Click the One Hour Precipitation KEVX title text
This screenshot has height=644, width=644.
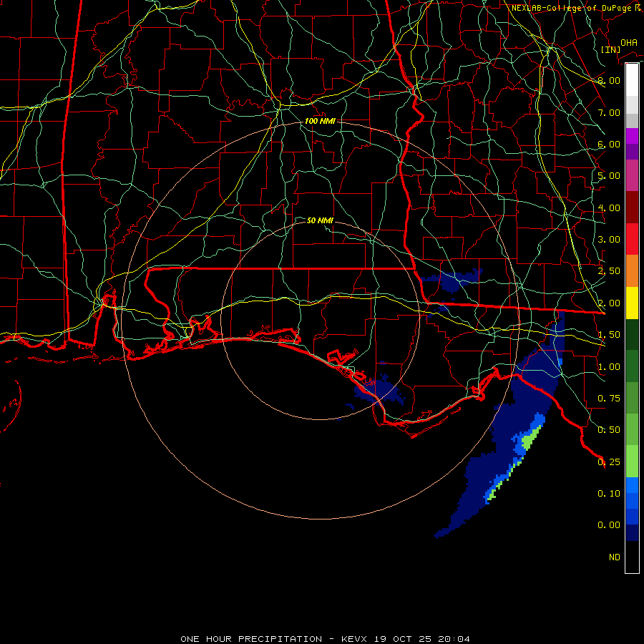pyautogui.click(x=325, y=639)
